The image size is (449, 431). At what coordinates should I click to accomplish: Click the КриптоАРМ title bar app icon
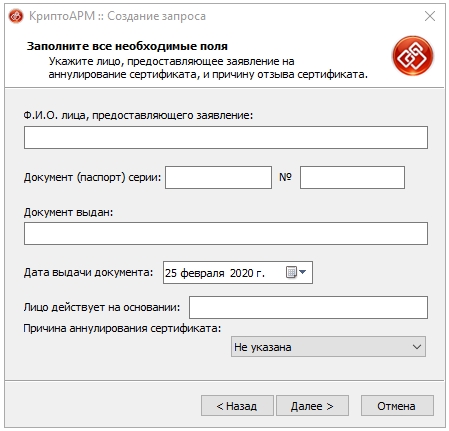point(16,16)
